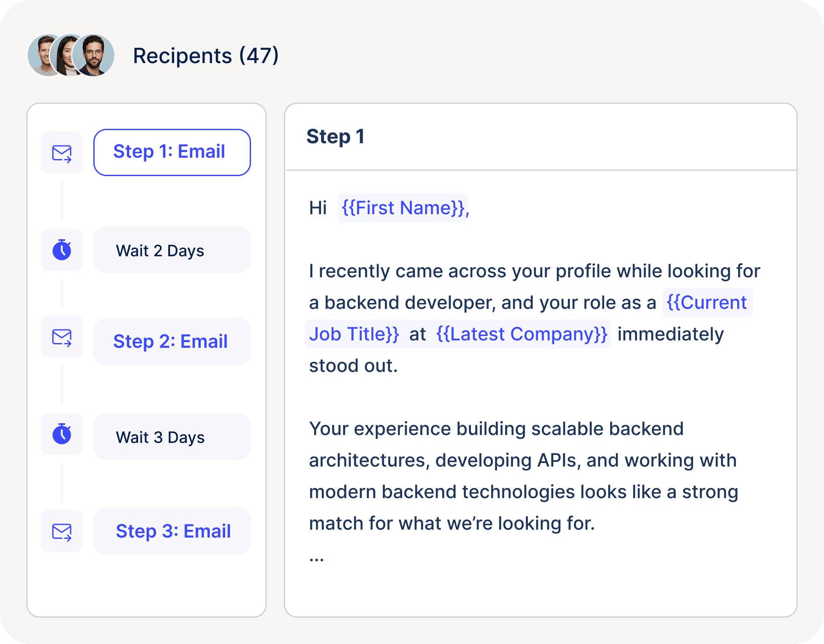Open Step 2: Email in the sequence
The width and height of the screenshot is (824, 644).
coord(172,341)
